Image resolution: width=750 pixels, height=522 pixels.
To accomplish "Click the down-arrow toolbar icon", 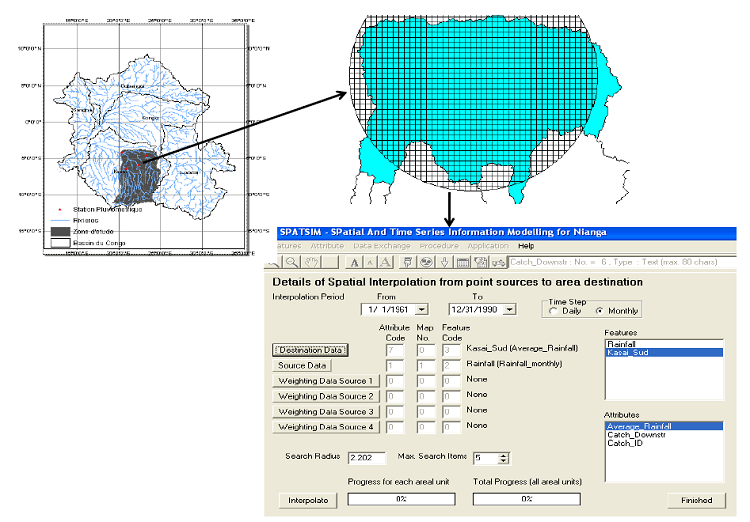I will (443, 262).
